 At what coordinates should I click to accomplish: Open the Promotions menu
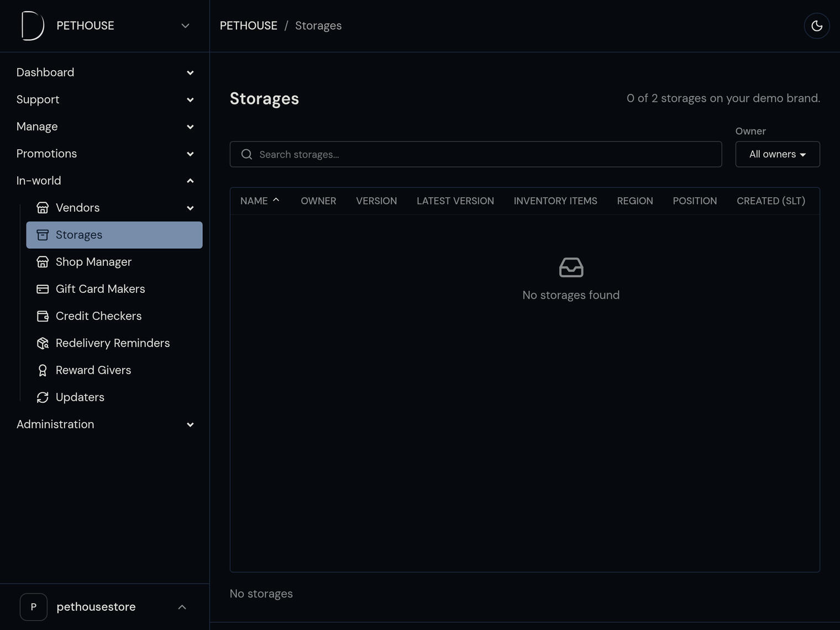[105, 154]
